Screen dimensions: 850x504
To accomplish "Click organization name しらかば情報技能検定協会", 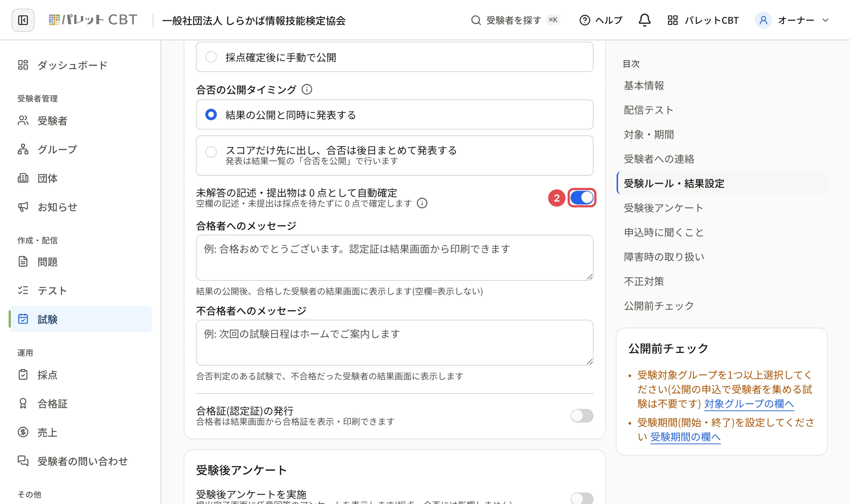I will coord(254,21).
